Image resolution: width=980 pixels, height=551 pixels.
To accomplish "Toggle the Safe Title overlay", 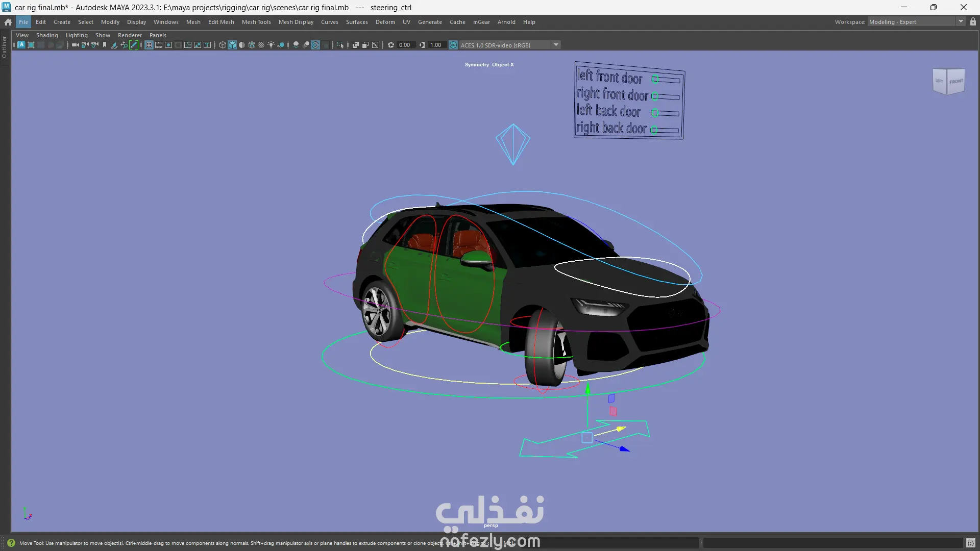I will 207,45.
